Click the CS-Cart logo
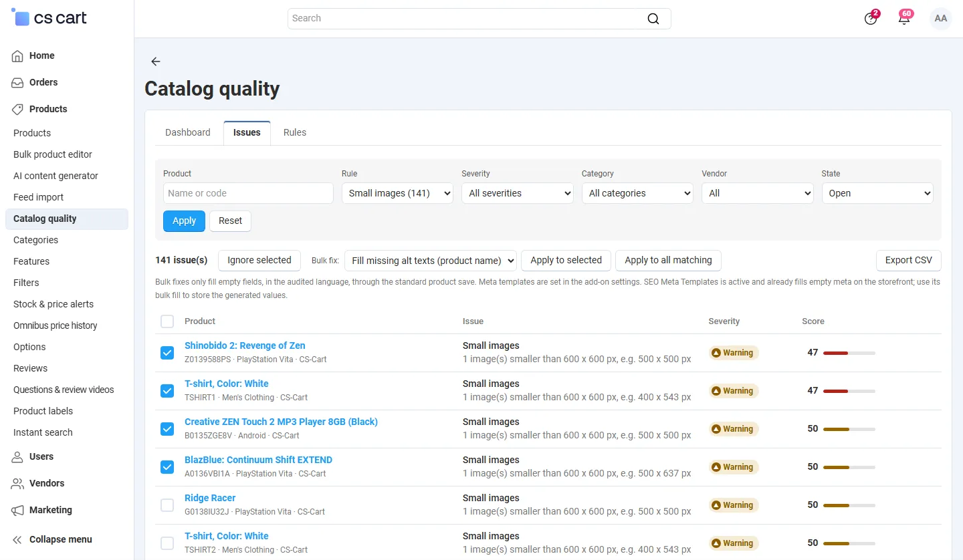 point(49,18)
